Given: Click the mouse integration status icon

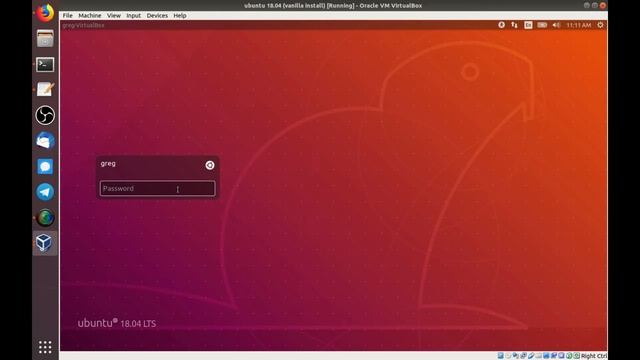Looking at the screenshot, I should pyautogui.click(x=569, y=356).
